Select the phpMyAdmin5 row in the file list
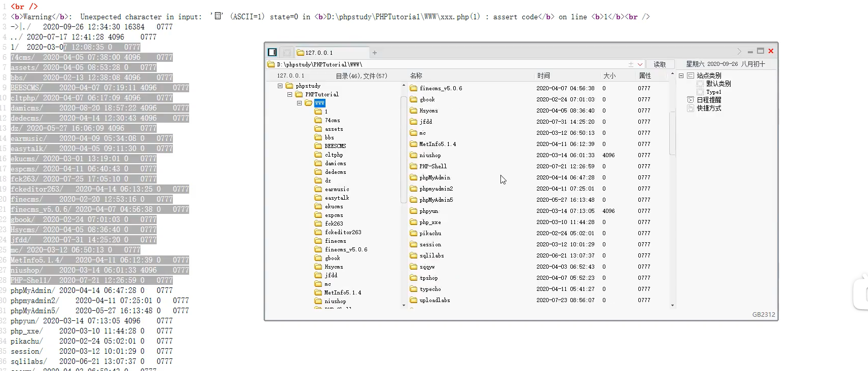868x371 pixels. [538, 200]
